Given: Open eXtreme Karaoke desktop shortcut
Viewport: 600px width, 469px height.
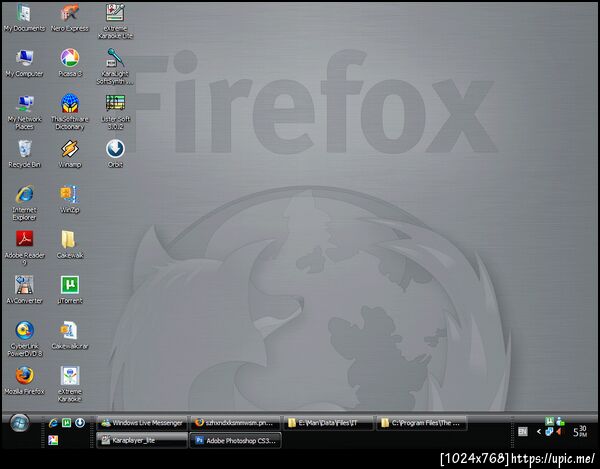Looking at the screenshot, I should (x=70, y=384).
